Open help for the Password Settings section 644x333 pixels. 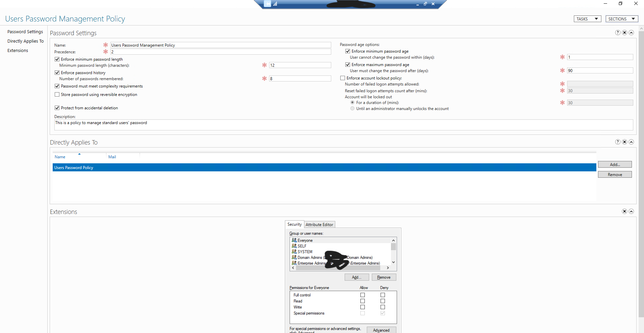point(617,33)
